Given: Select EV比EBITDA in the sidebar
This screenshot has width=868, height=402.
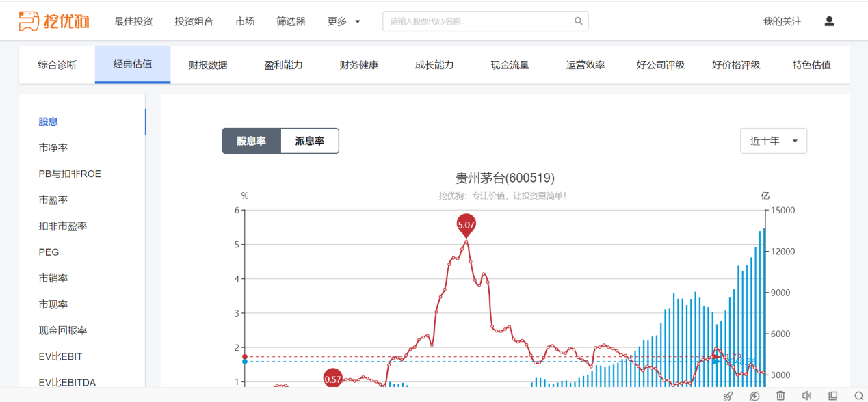Looking at the screenshot, I should click(67, 382).
